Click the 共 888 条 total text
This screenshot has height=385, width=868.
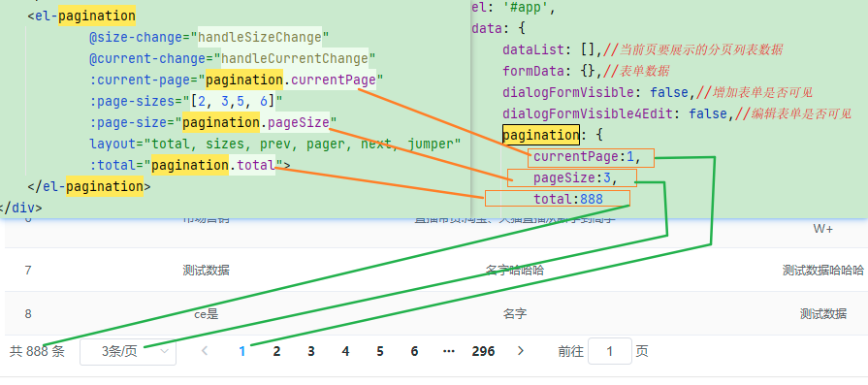(x=37, y=351)
